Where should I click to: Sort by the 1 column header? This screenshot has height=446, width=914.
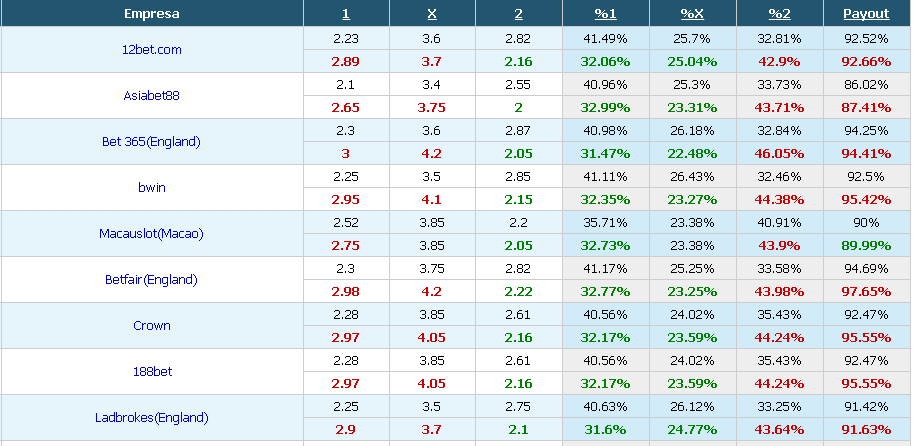pyautogui.click(x=346, y=14)
